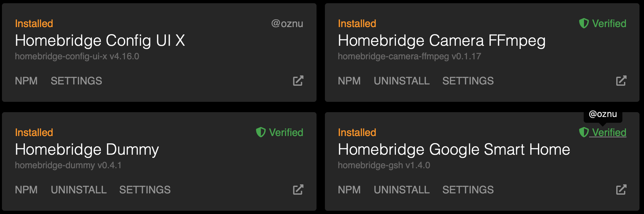This screenshot has width=644, height=214.
Task: Click Settings on Camera FFmpeg plugin
Action: click(x=468, y=81)
